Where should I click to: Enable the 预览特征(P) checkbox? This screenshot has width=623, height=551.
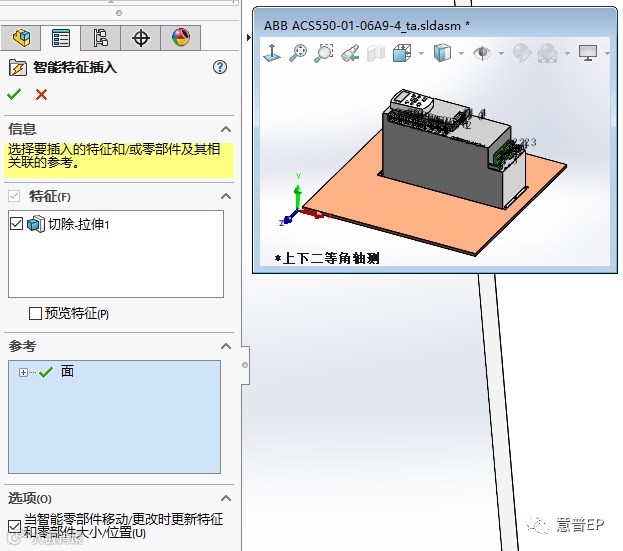point(35,313)
